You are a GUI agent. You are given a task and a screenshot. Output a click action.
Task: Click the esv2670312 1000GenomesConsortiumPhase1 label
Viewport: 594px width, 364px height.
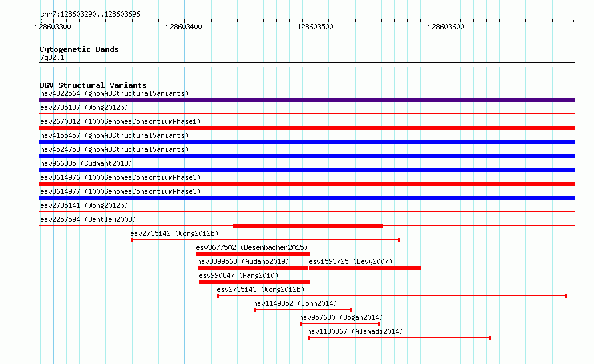[x=120, y=121]
